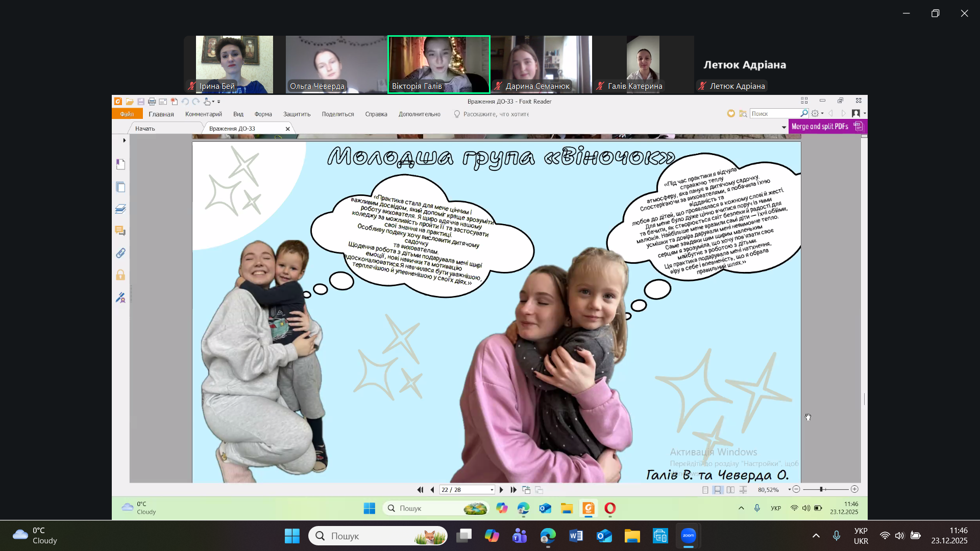Open the Attachments paperclip panel
Viewport: 980px width, 551px height.
tap(120, 253)
